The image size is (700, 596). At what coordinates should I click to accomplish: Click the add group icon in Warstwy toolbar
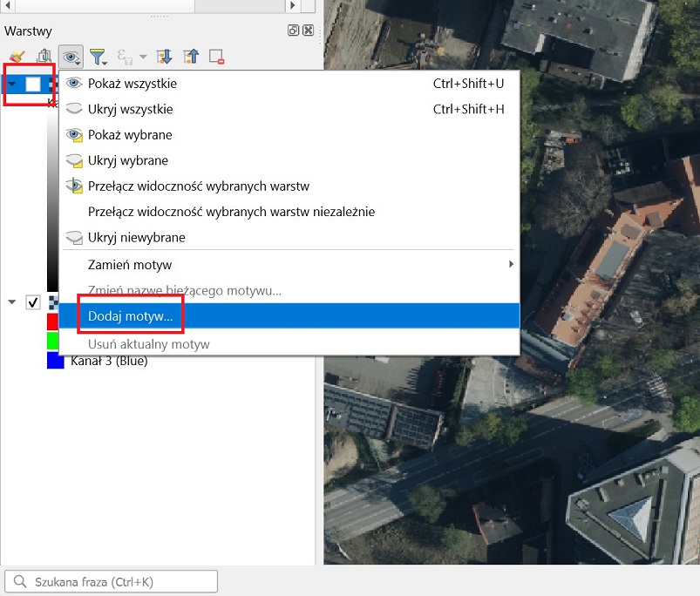(x=44, y=57)
